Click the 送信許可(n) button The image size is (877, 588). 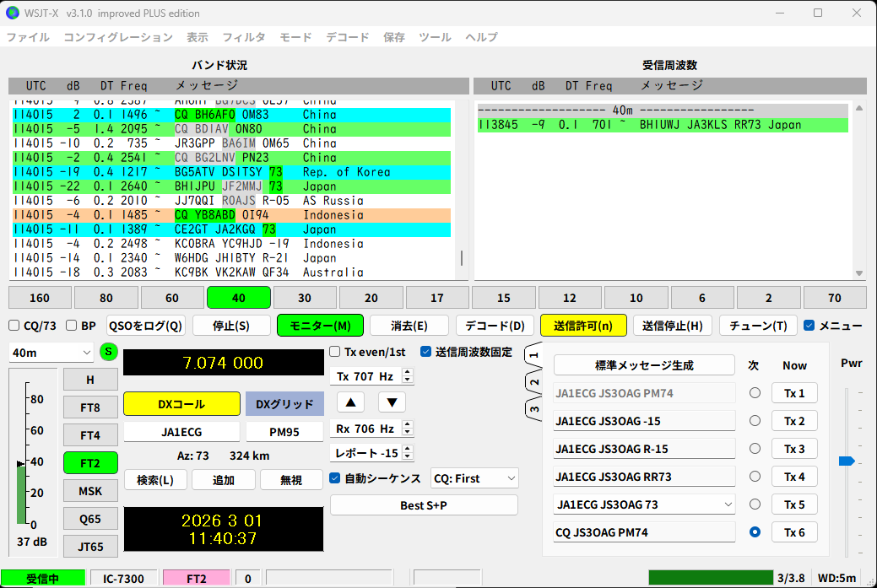click(x=583, y=326)
